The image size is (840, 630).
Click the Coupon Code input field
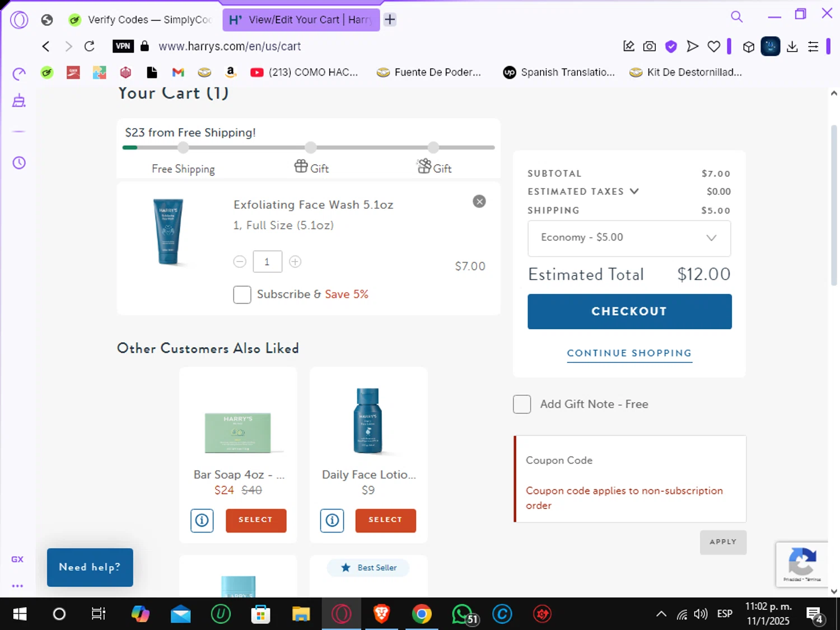630,460
